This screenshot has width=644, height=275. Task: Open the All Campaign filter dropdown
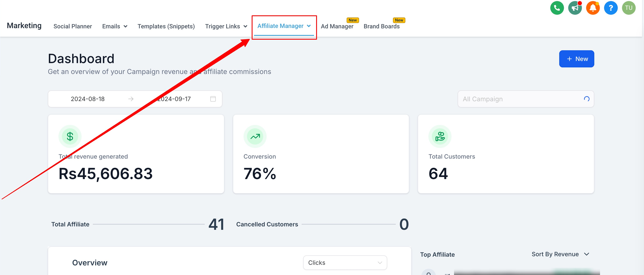pos(526,99)
